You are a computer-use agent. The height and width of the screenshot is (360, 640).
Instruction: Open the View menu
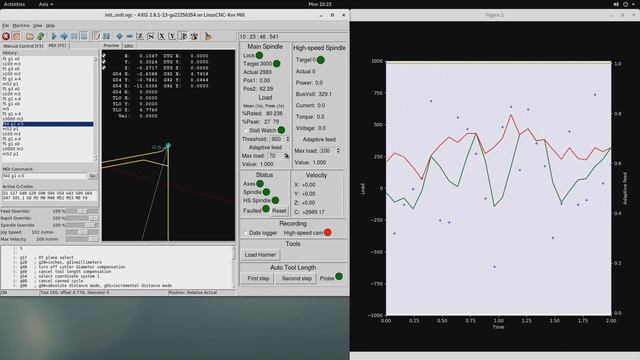click(37, 26)
